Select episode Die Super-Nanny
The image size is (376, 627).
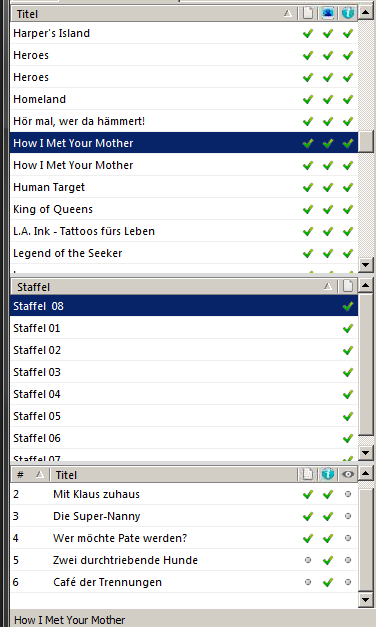tap(184, 516)
